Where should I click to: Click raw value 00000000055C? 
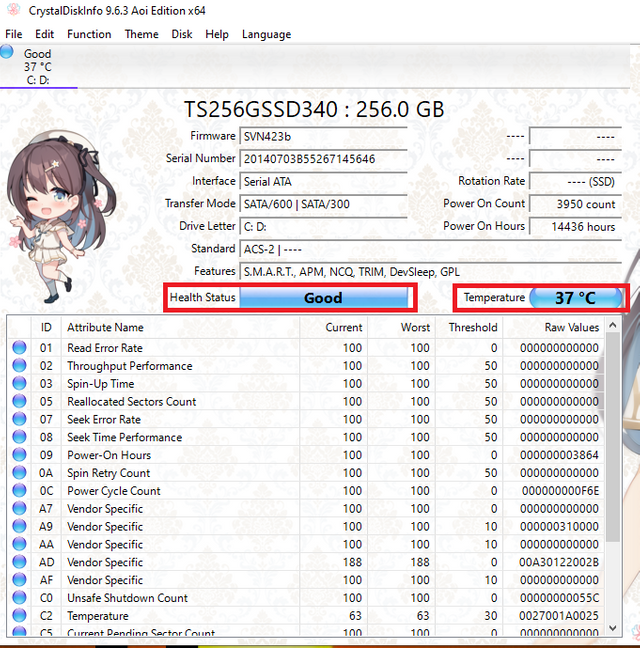point(559,598)
